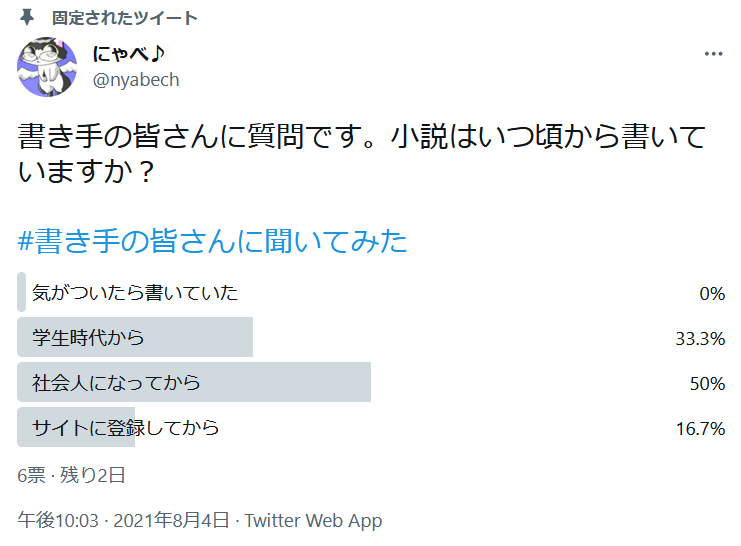Select poll option 社会人になってから

[116, 383]
